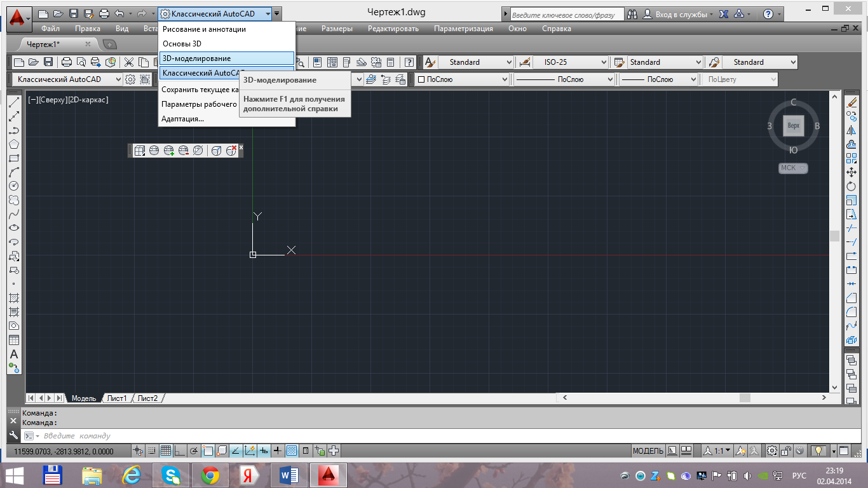Toggle Lineweight display in the status bar
This screenshot has height=488, width=868.
(278, 451)
